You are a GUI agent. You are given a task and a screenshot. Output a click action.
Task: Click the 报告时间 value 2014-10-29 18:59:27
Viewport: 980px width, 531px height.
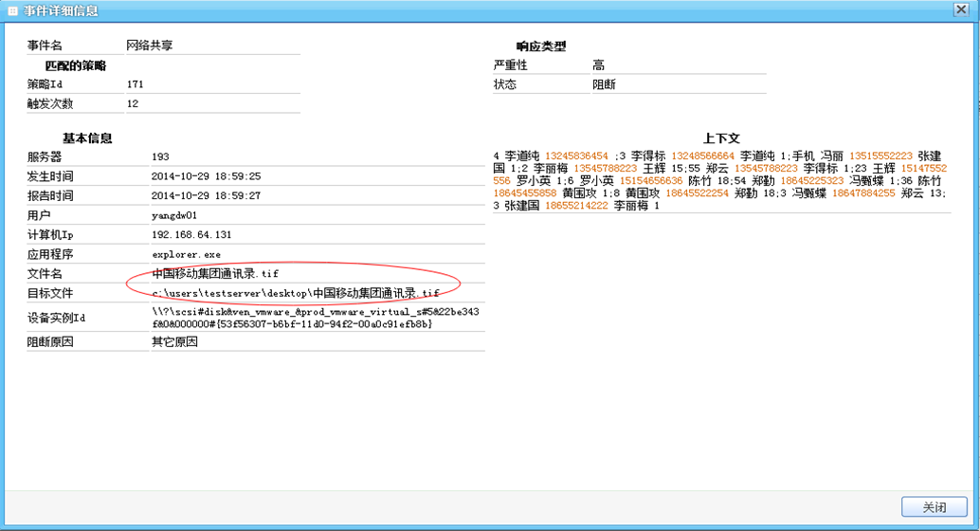pos(206,196)
